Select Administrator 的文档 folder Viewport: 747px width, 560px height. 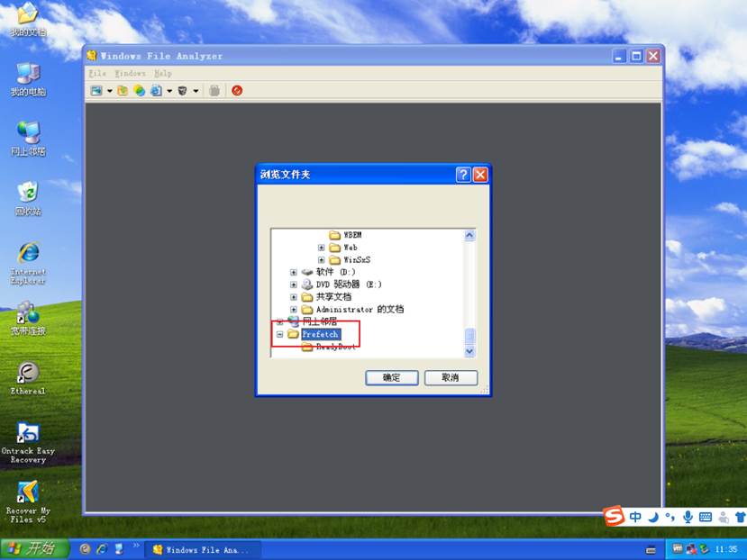(x=360, y=309)
